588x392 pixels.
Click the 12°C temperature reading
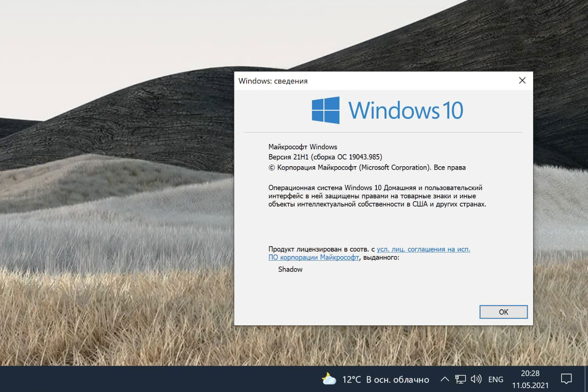click(352, 379)
